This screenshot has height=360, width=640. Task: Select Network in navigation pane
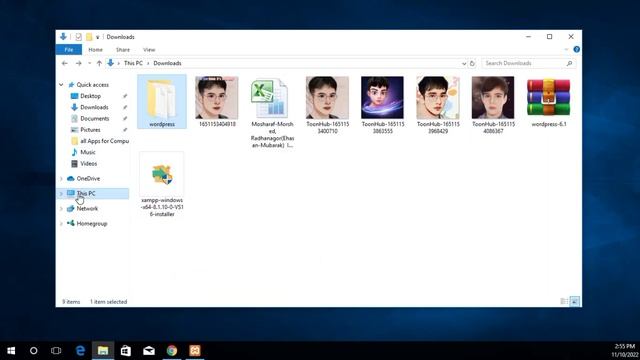(87, 209)
